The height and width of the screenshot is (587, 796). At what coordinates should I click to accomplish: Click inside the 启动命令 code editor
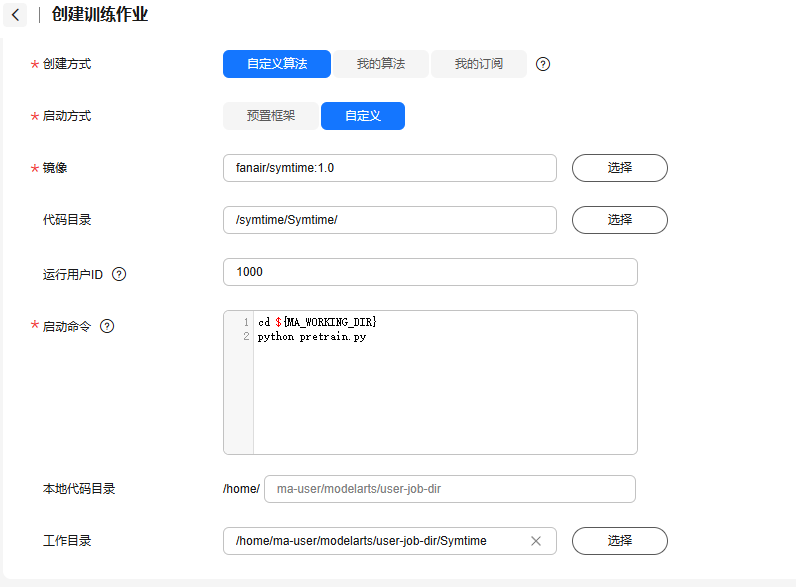point(444,400)
